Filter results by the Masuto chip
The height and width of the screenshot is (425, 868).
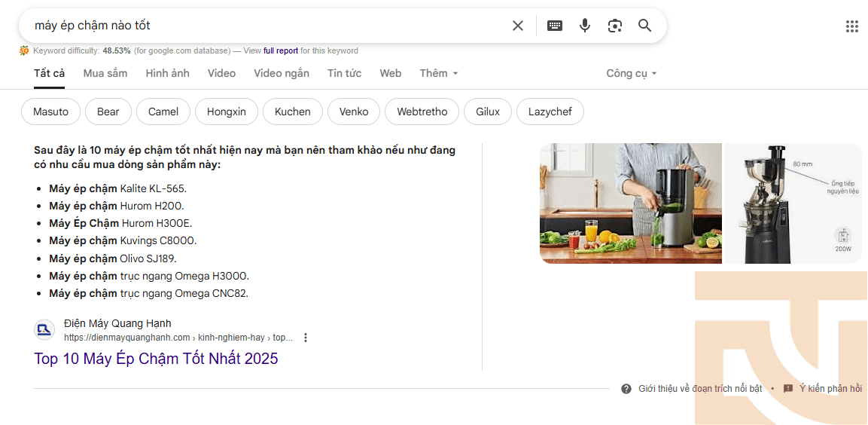tap(51, 112)
